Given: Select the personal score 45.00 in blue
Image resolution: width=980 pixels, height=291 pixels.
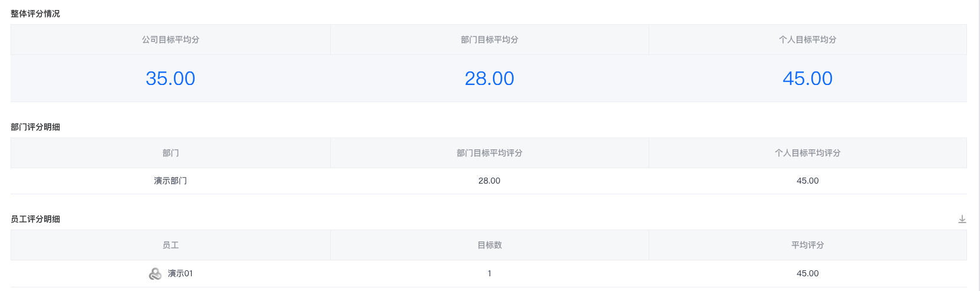Looking at the screenshot, I should click(x=808, y=79).
